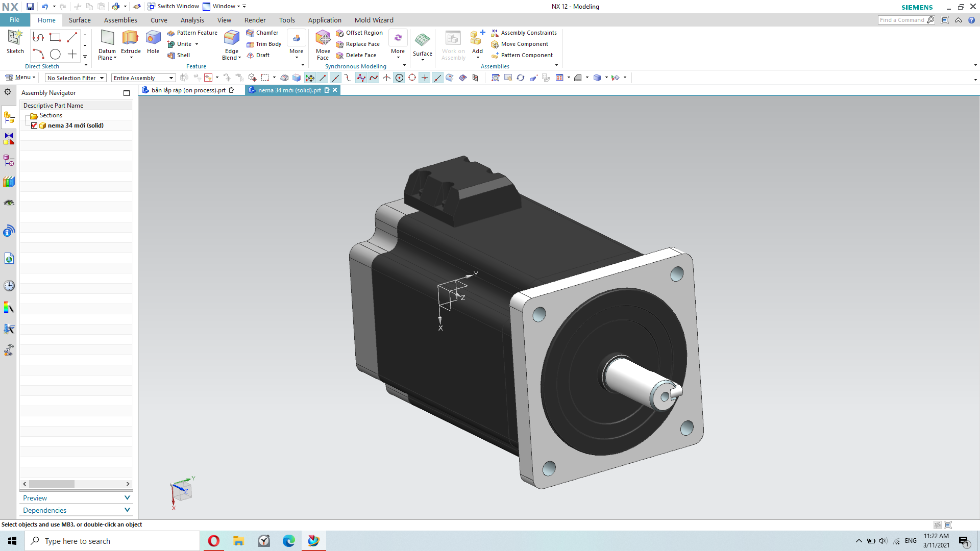The image size is (980, 551).
Task: Switch to the Analysis ribbon tab
Action: (x=192, y=20)
